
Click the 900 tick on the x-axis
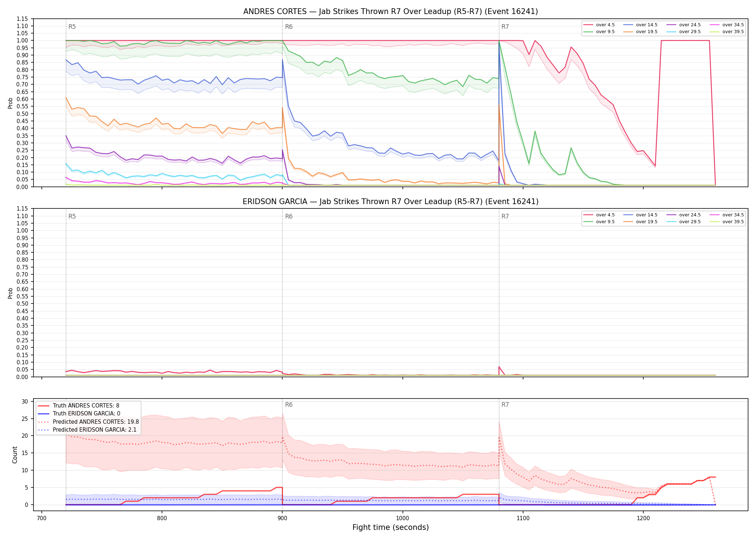tap(282, 518)
